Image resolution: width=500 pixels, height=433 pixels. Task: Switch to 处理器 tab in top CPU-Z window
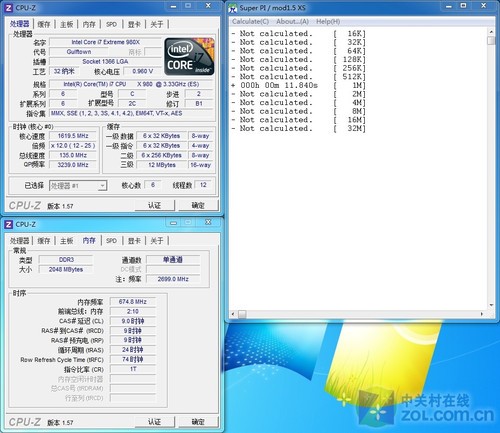click(20, 24)
